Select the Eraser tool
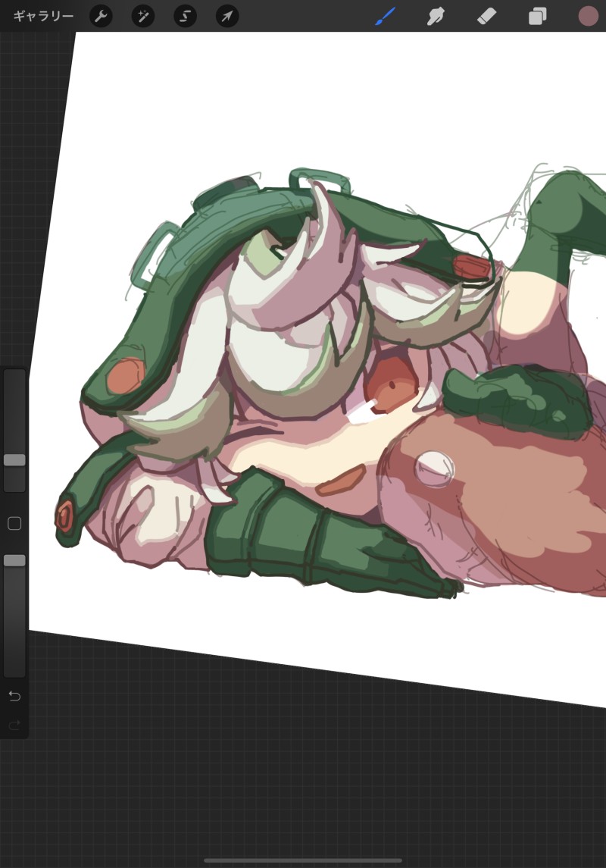606x868 pixels. coord(487,16)
